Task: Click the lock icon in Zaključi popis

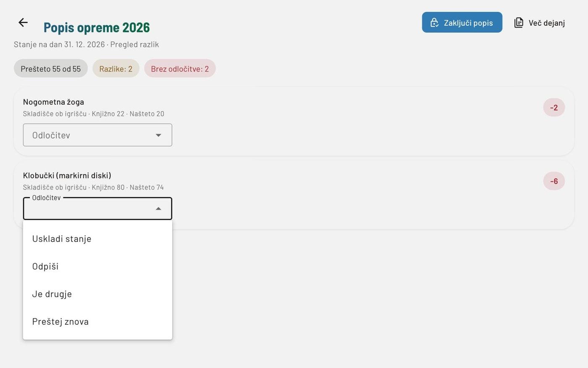Action: click(434, 23)
